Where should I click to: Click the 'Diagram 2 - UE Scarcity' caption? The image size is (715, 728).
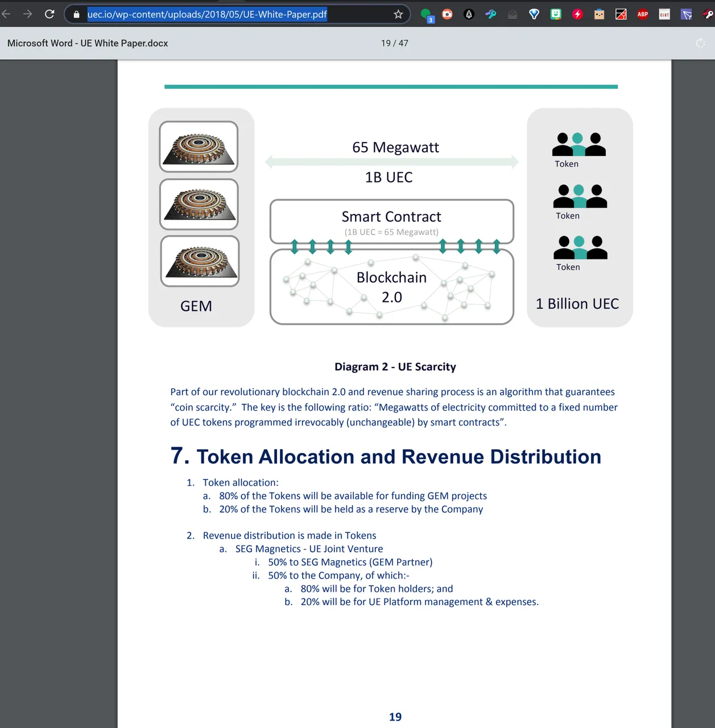(x=395, y=367)
